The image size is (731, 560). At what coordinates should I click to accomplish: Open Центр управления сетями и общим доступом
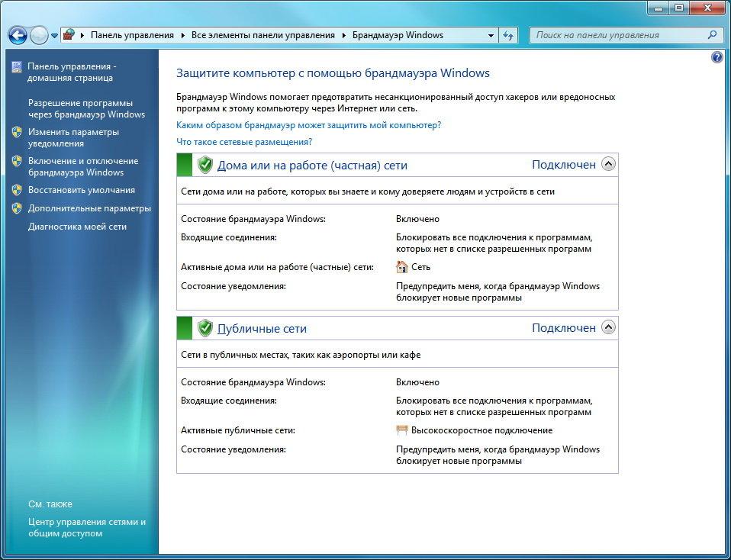pyautogui.click(x=87, y=528)
